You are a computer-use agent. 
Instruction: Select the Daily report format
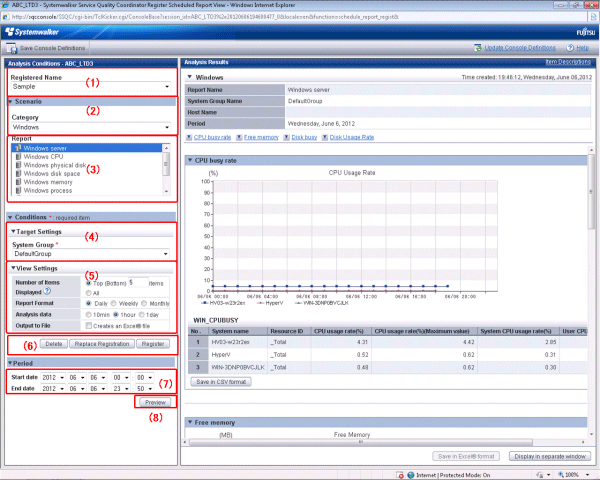88,303
